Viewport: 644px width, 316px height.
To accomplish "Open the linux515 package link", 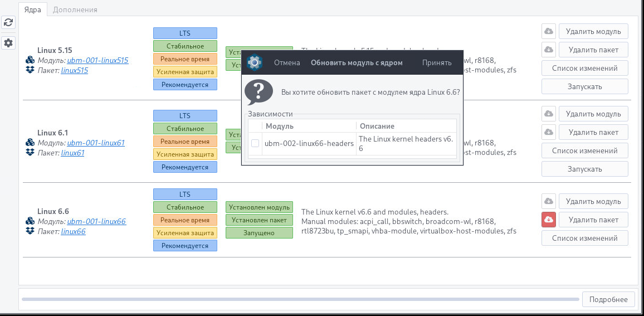I will click(75, 70).
